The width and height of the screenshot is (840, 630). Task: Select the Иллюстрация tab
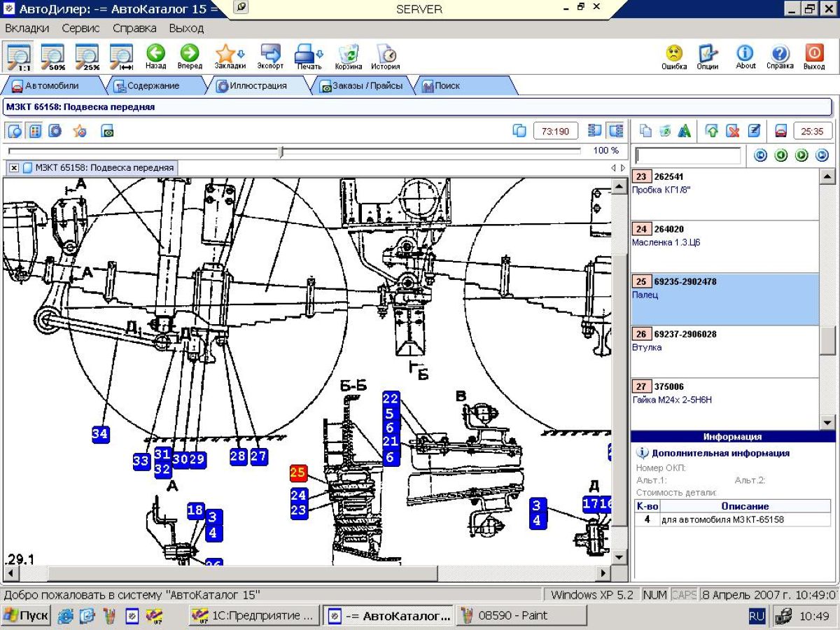tap(258, 85)
